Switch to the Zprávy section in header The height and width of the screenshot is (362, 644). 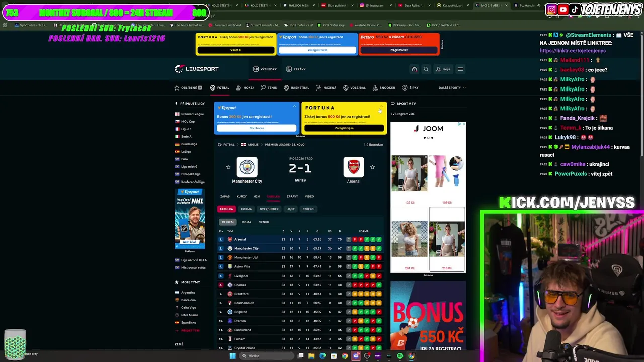pos(296,69)
